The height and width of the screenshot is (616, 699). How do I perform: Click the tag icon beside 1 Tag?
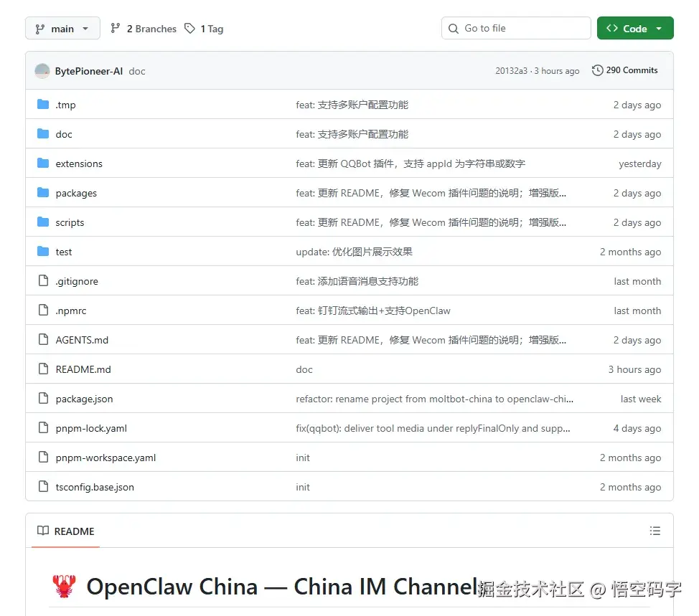pyautogui.click(x=188, y=28)
